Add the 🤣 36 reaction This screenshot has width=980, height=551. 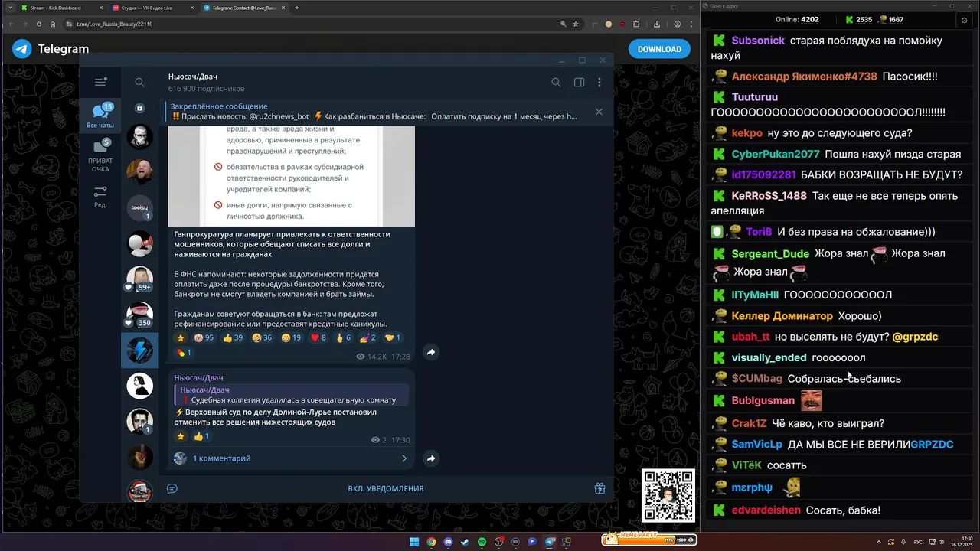click(262, 337)
